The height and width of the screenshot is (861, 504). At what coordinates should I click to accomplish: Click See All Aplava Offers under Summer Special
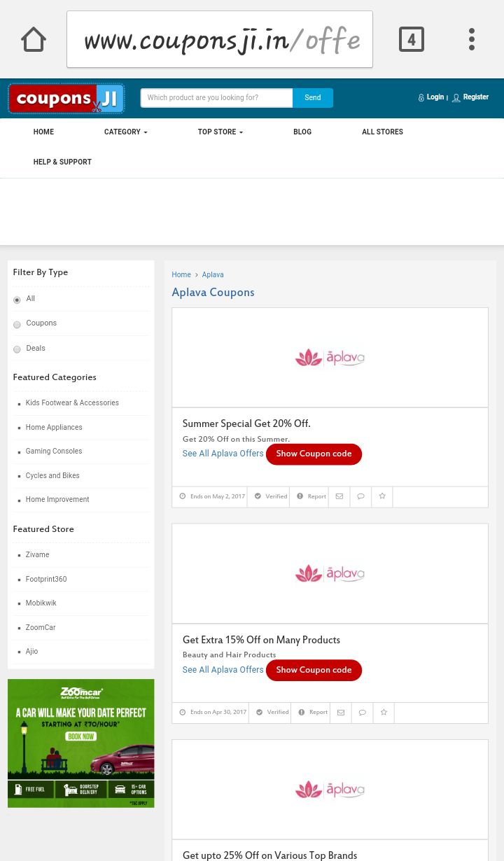223,454
